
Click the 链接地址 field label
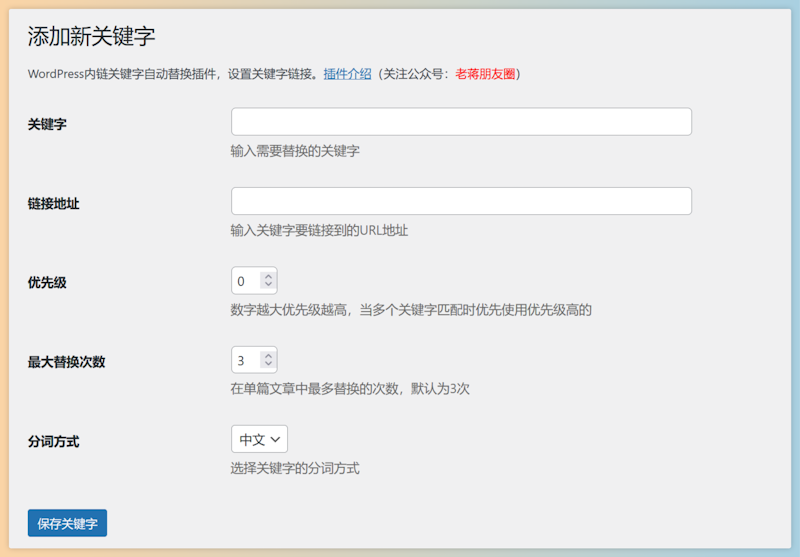53,203
